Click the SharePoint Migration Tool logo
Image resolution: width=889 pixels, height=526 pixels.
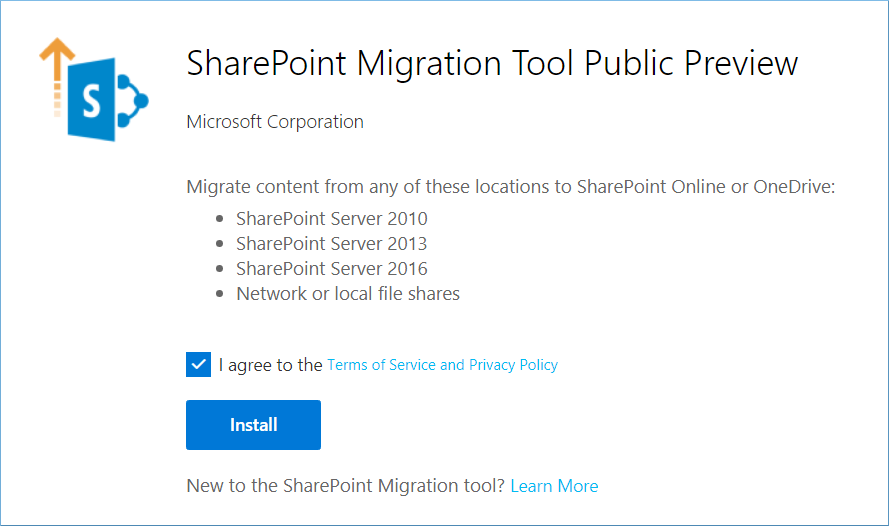pos(94,90)
